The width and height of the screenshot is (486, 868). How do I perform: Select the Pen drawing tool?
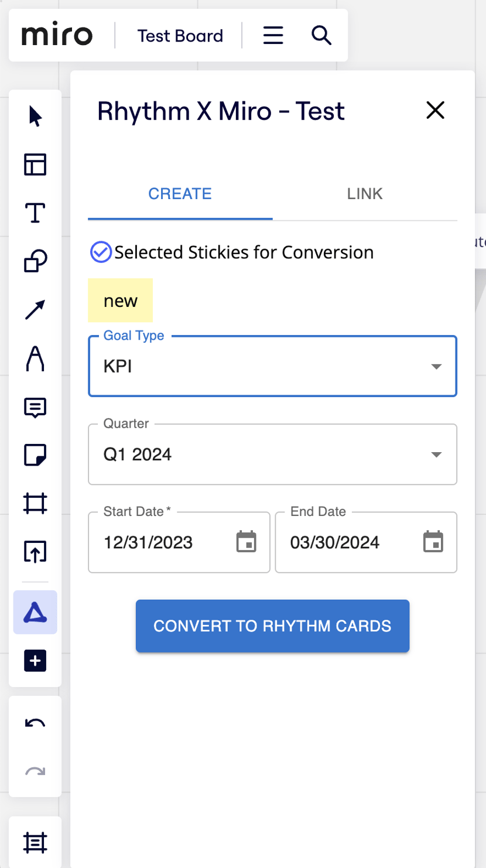(35, 358)
